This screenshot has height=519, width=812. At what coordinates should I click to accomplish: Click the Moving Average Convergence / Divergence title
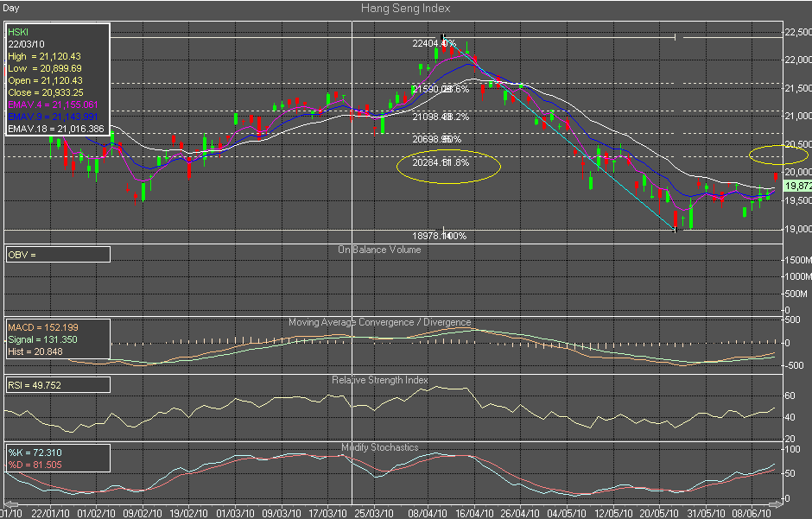point(379,322)
